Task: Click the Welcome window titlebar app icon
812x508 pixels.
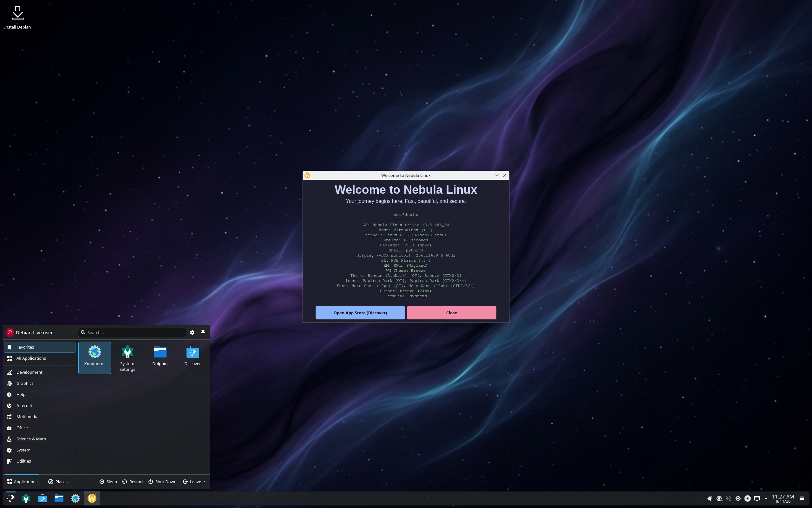Action: point(307,175)
